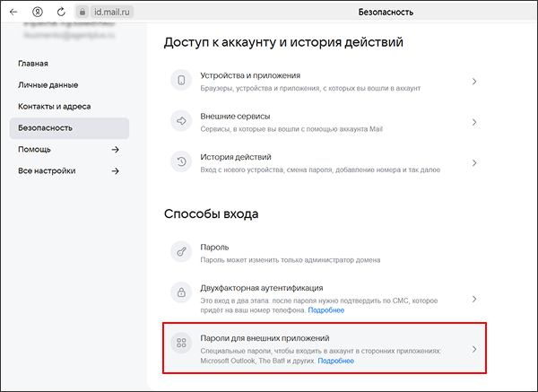Image resolution: width=538 pixels, height=392 pixels.
Task: Click the id.mail.ru address field
Action: (x=112, y=12)
